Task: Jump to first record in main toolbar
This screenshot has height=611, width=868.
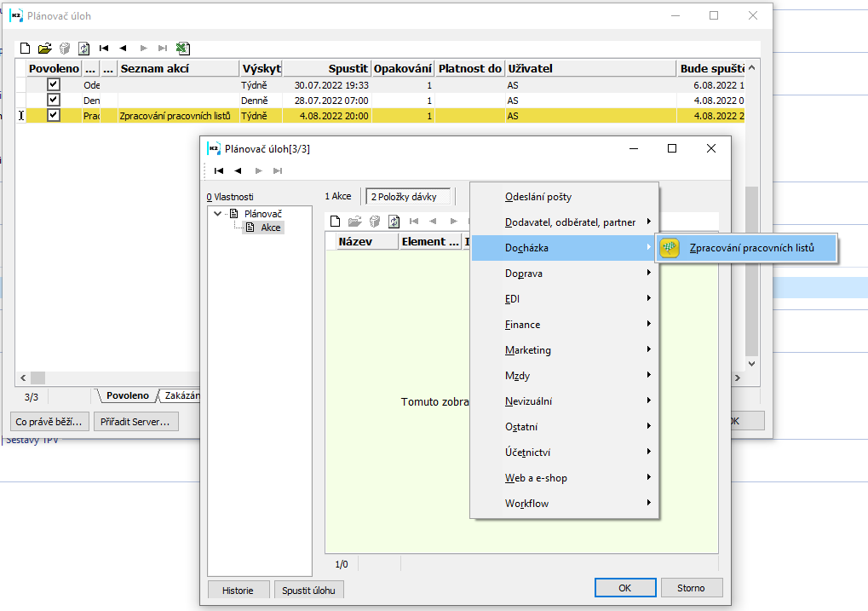Action: coord(104,49)
